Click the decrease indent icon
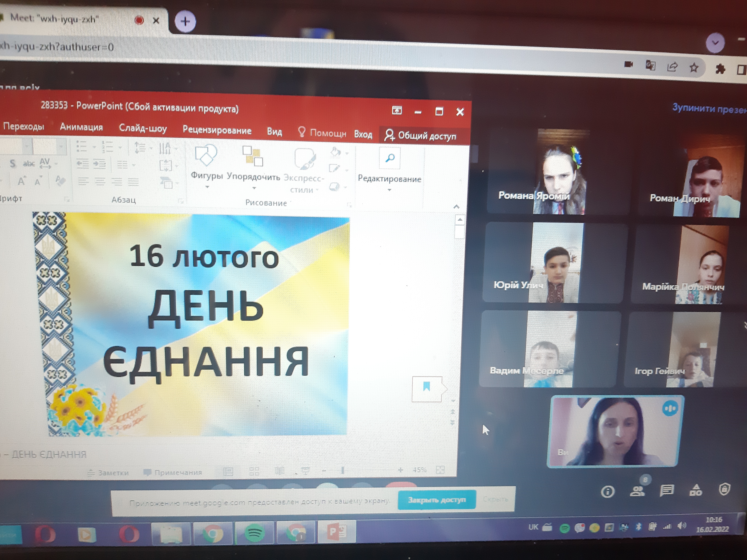 pyautogui.click(x=83, y=164)
